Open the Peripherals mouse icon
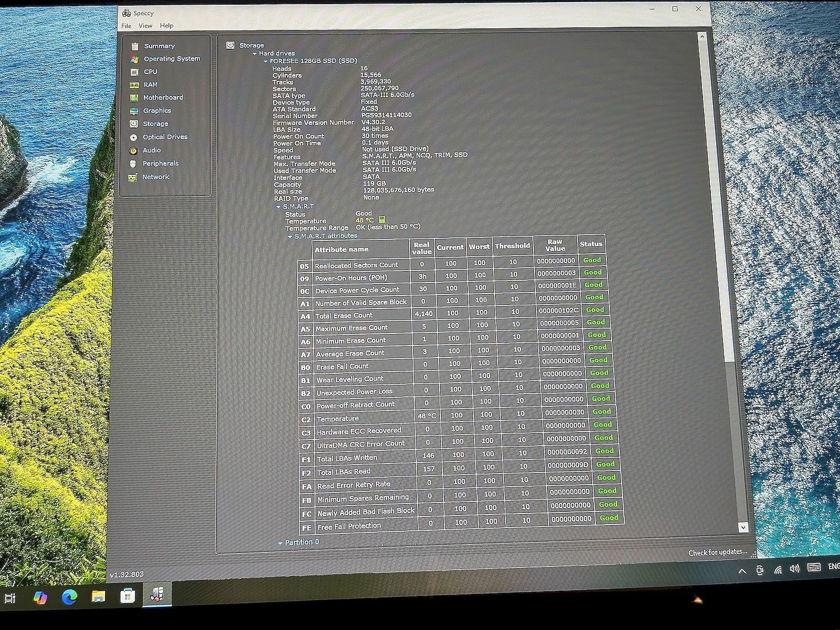The width and height of the screenshot is (840, 630). point(133,164)
